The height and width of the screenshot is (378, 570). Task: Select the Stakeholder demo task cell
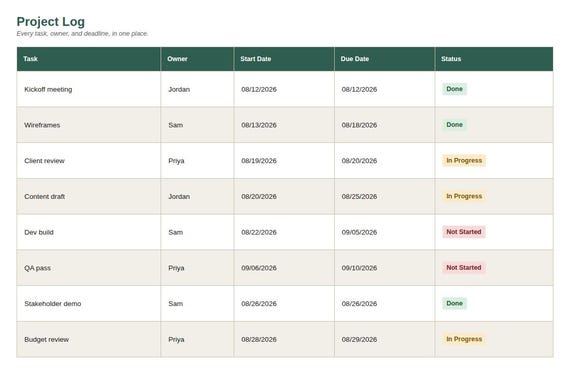[x=88, y=303]
